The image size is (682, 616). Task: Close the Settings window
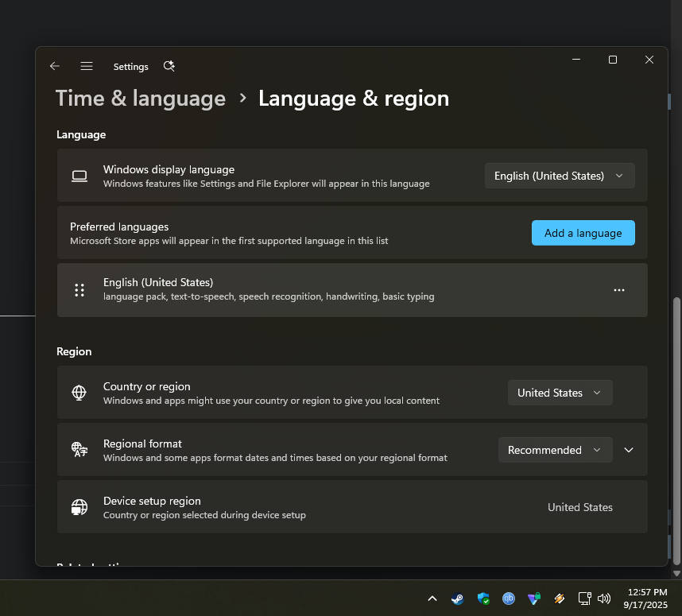point(649,60)
